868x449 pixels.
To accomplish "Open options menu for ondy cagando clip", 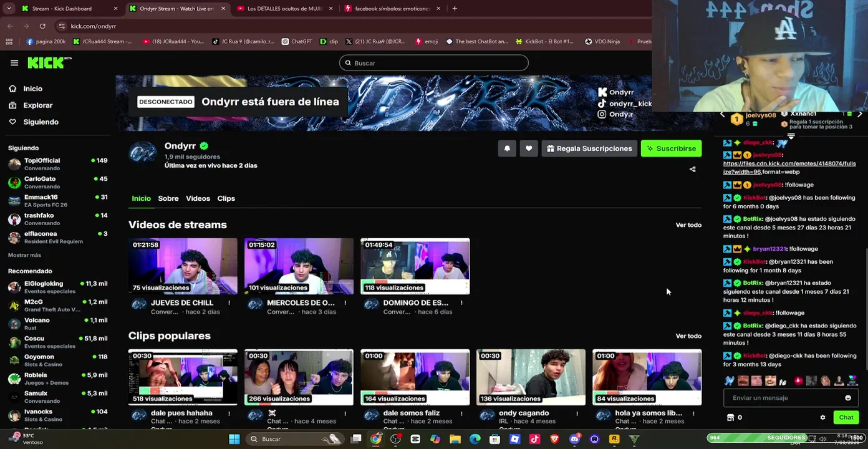I will pyautogui.click(x=577, y=413).
